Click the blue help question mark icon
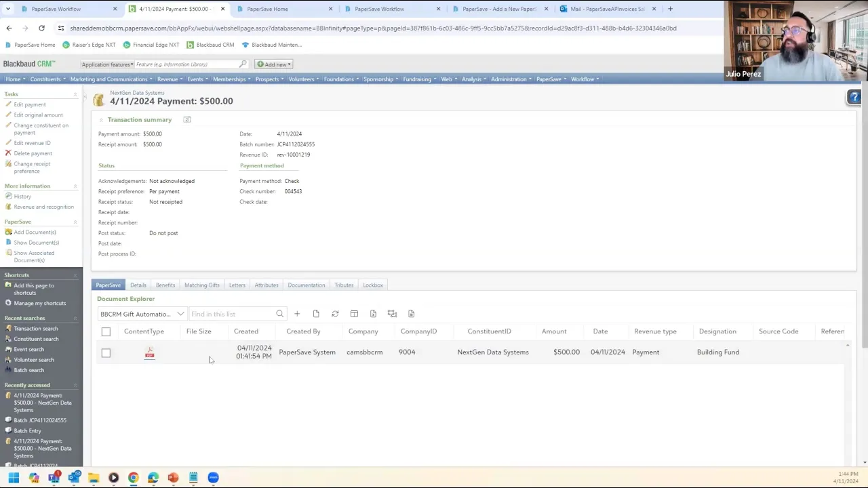868x488 pixels. point(854,98)
